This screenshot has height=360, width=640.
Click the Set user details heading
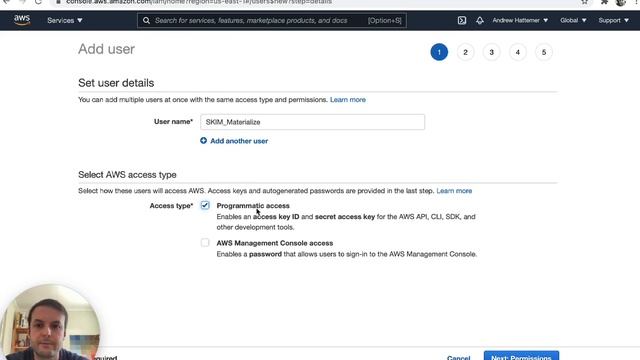tap(116, 83)
